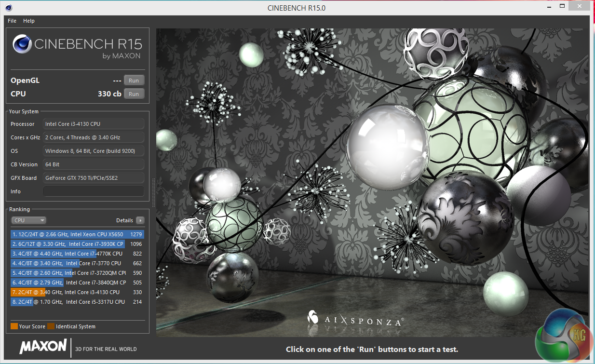This screenshot has height=364, width=595.
Task: Run the CPU benchmark test
Action: [134, 94]
